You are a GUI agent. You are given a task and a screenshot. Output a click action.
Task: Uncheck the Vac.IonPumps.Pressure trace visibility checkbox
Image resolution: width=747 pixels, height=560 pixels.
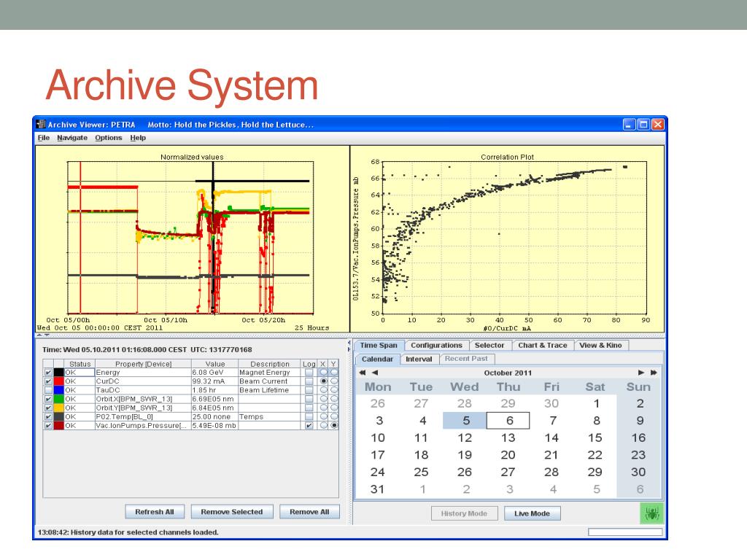[x=48, y=426]
